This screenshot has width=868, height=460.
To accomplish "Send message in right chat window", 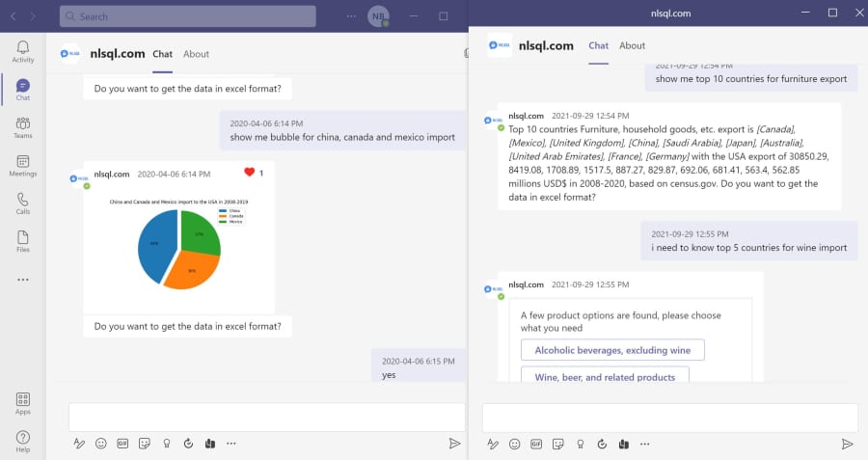I will pos(847,444).
